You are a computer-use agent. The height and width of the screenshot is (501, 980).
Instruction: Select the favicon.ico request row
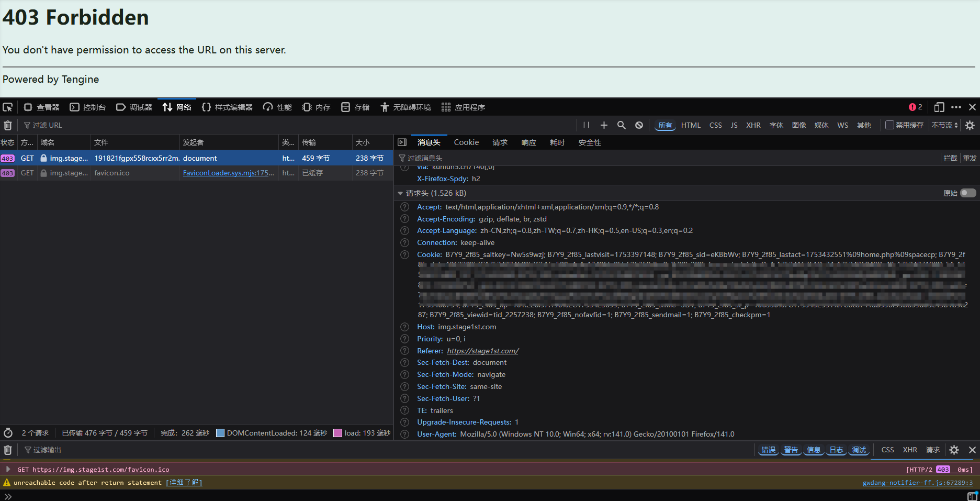pyautogui.click(x=196, y=173)
